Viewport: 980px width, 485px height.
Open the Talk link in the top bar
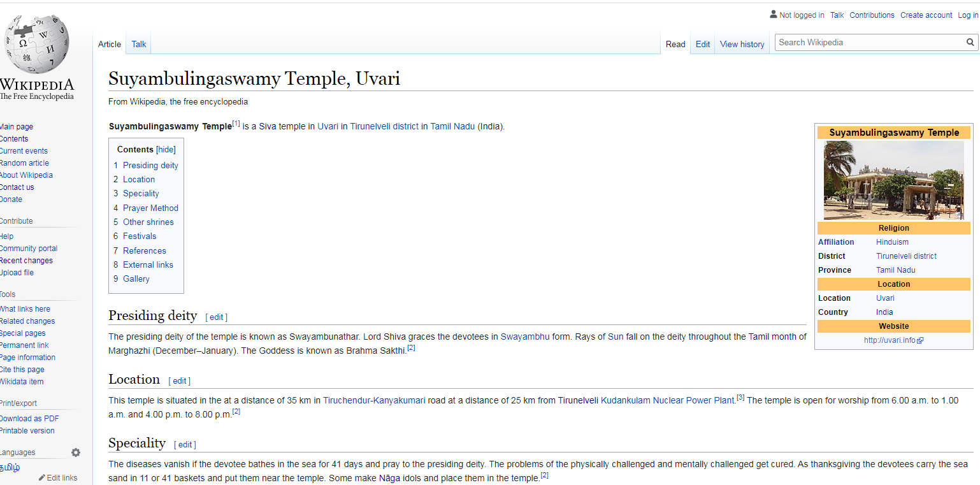(x=837, y=15)
